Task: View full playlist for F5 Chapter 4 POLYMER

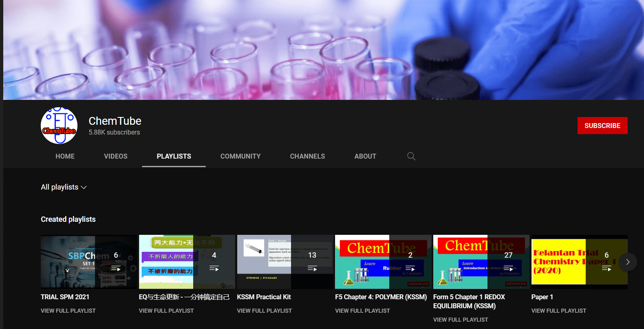Action: [x=362, y=311]
